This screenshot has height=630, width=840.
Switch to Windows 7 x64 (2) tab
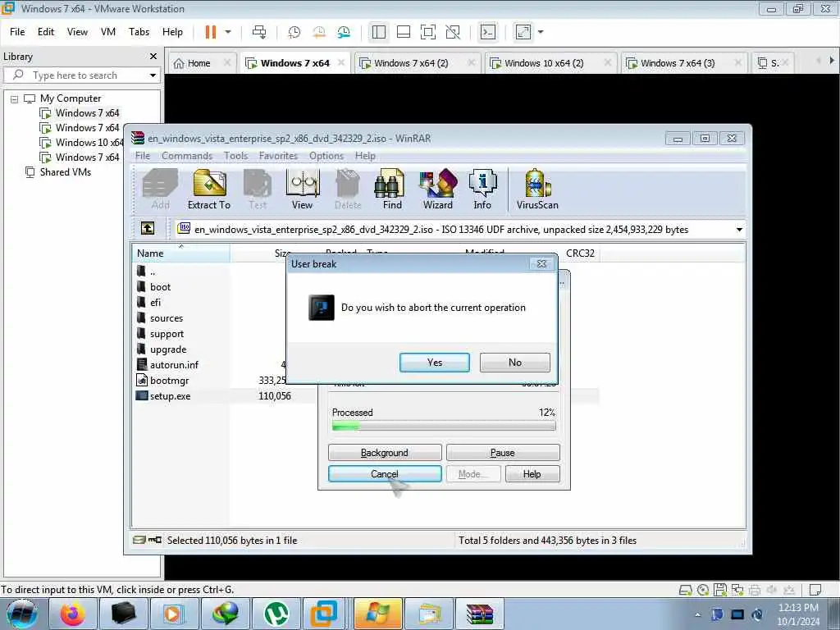click(411, 63)
